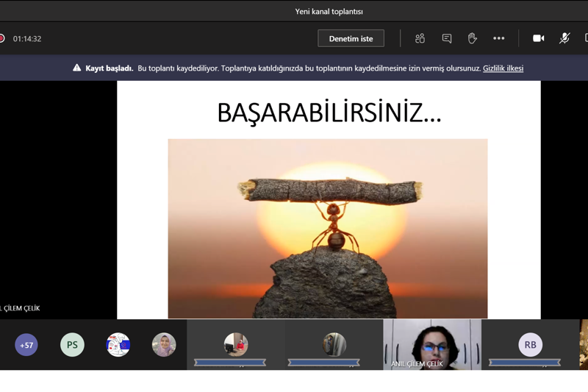The image size is (588, 392).
Task: Unmute the microphone
Action: [x=564, y=38]
